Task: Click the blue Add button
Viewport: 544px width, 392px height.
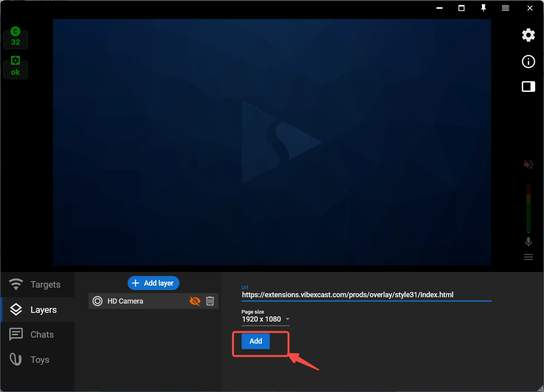Action: pyautogui.click(x=256, y=341)
